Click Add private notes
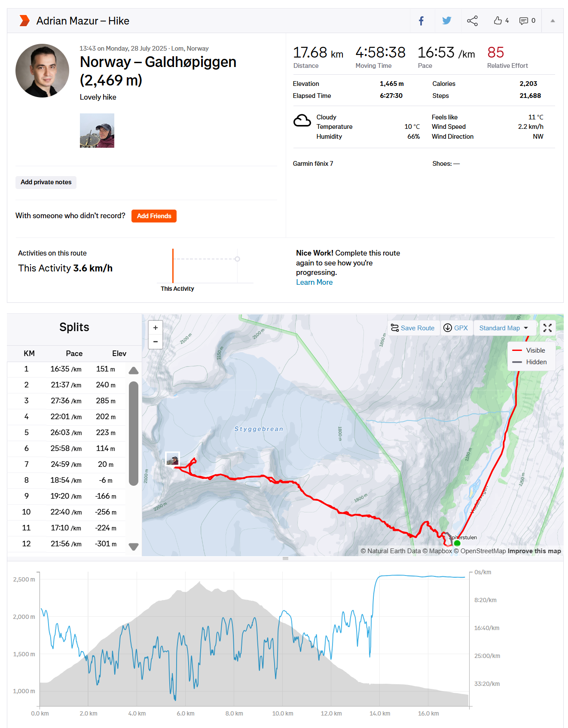568x728 pixels. (x=46, y=182)
